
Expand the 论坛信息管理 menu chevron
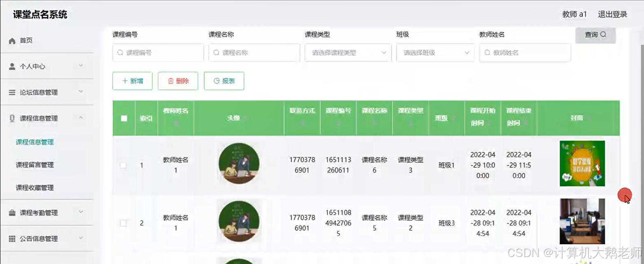point(81,91)
